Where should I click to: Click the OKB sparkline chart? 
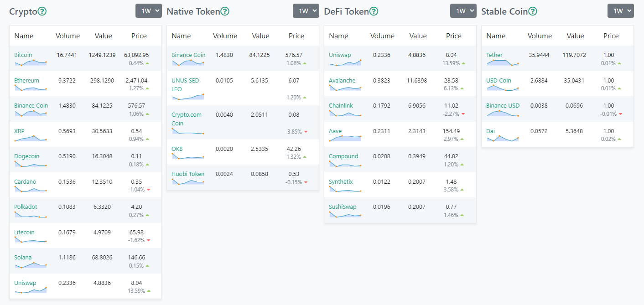pos(187,156)
